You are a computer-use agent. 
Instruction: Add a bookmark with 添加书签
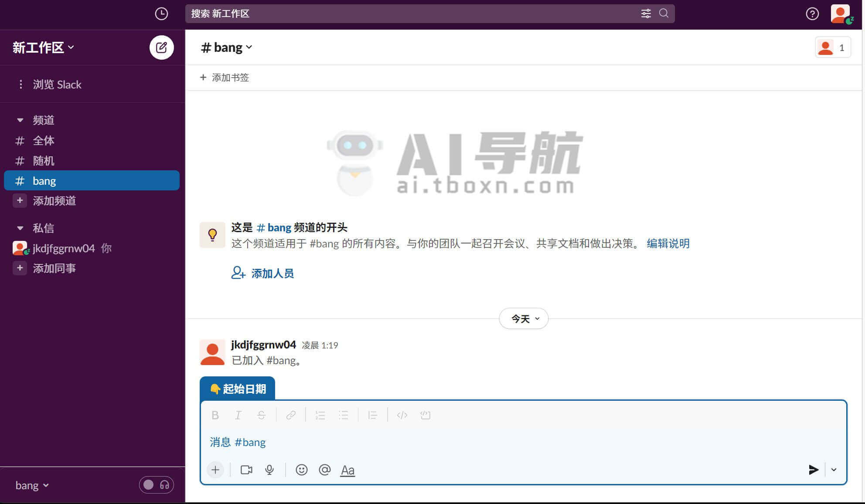225,78
